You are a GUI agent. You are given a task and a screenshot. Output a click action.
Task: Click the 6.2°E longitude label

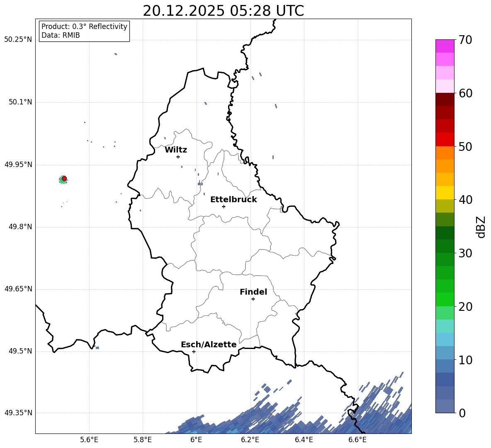point(250,440)
